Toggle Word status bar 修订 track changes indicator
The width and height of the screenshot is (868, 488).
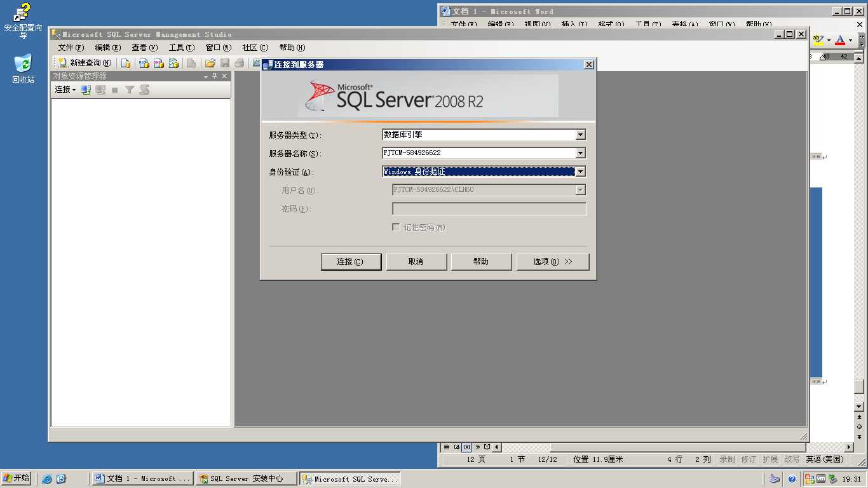(749, 459)
